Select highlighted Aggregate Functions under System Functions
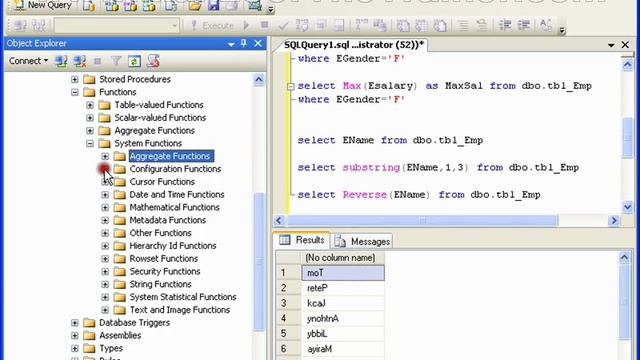 pyautogui.click(x=171, y=156)
